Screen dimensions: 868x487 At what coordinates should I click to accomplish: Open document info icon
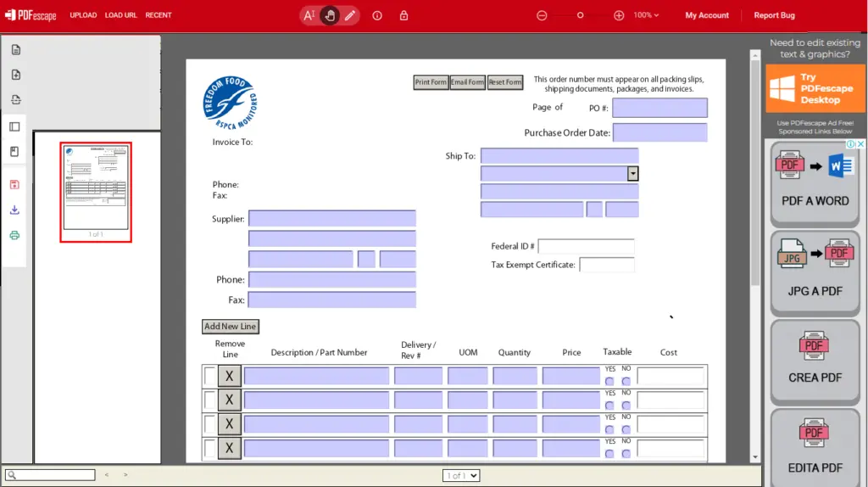pos(377,15)
